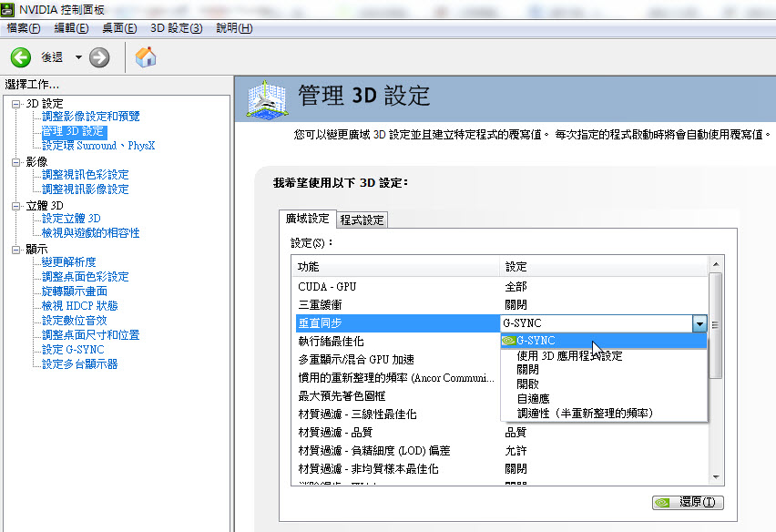776x532 pixels.
Task: Switch to the 程式設定 tab
Action: click(x=362, y=220)
